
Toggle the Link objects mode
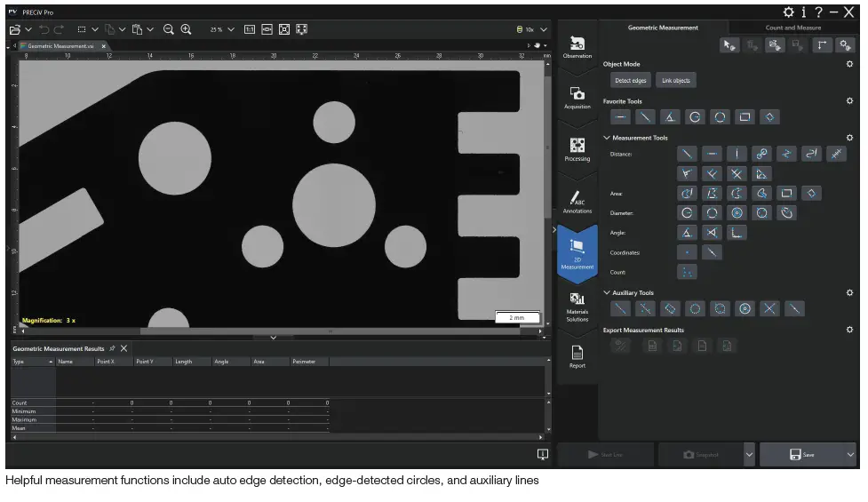coord(676,81)
